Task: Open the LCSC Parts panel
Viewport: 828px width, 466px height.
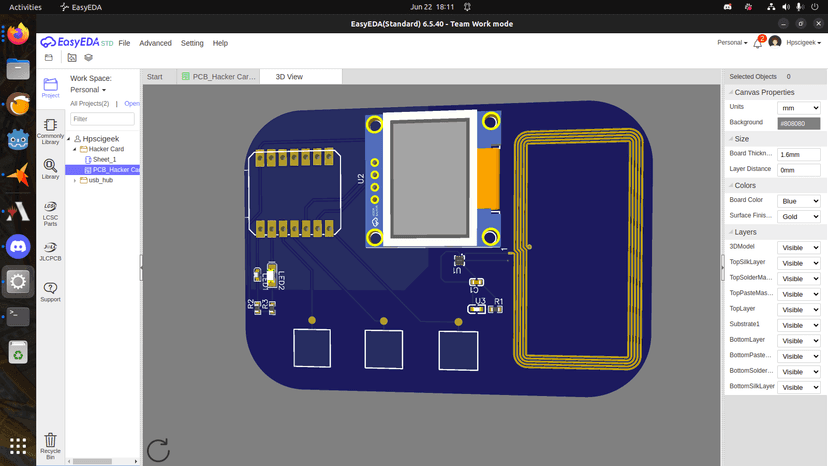Action: pos(50,211)
